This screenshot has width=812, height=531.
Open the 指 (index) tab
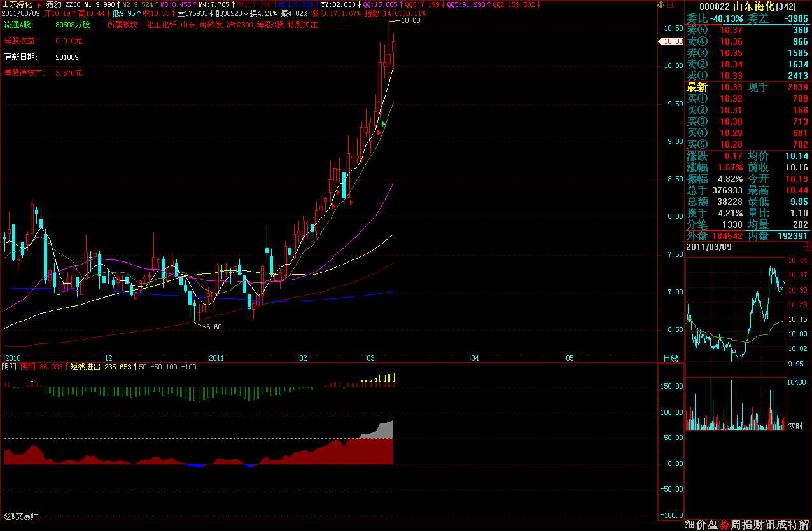(747, 525)
